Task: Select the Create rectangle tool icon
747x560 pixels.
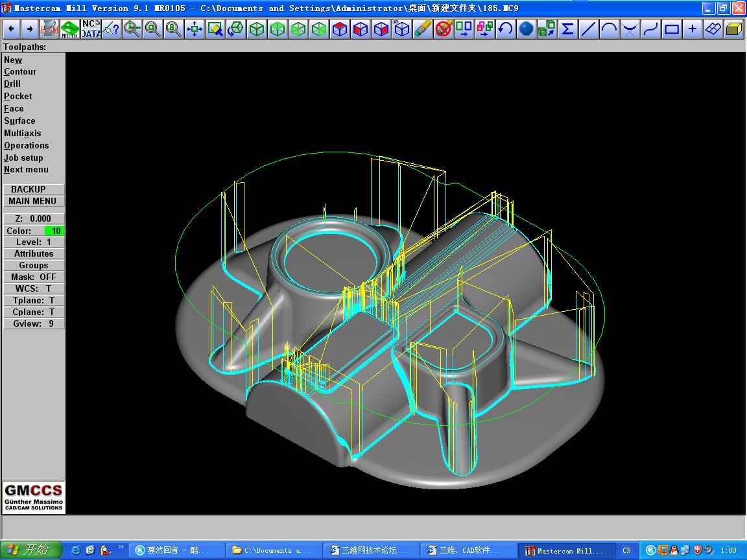Action: (x=671, y=30)
